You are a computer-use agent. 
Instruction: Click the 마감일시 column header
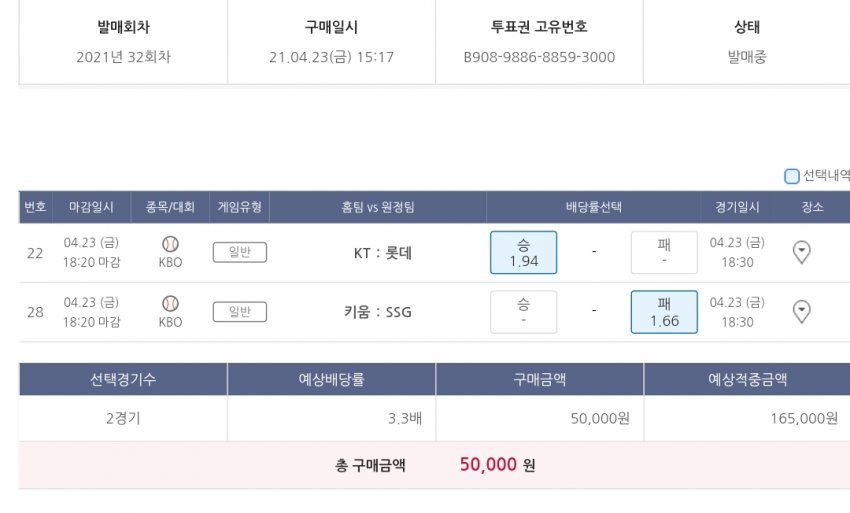click(91, 207)
